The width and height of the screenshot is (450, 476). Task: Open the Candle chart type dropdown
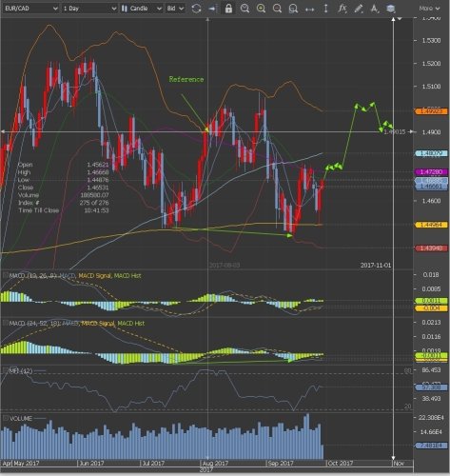pos(142,9)
